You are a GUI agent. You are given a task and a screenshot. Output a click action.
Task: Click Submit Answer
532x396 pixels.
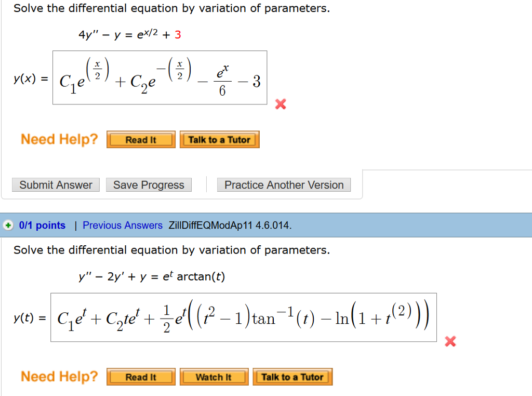(55, 184)
